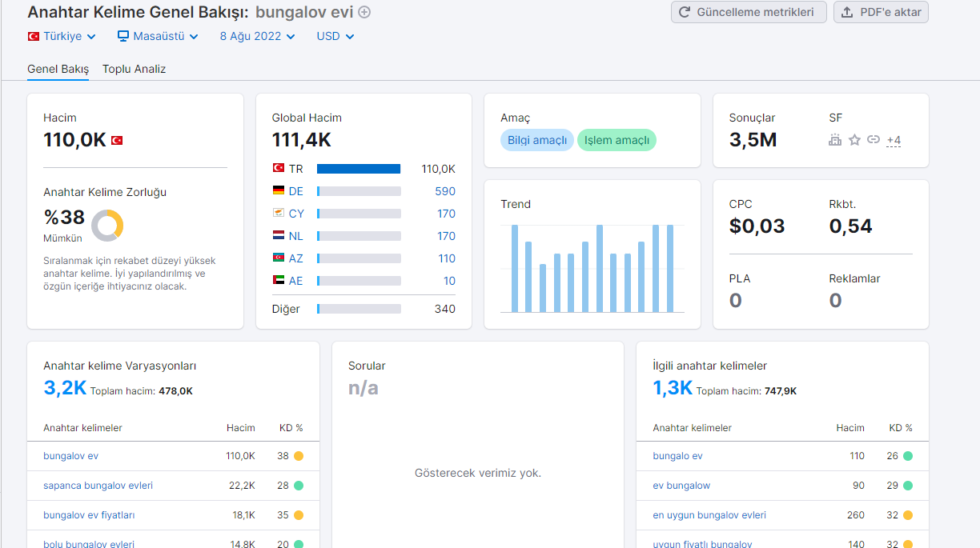Open the 1,3K related keywords link
The height and width of the screenshot is (548, 980).
point(673,388)
